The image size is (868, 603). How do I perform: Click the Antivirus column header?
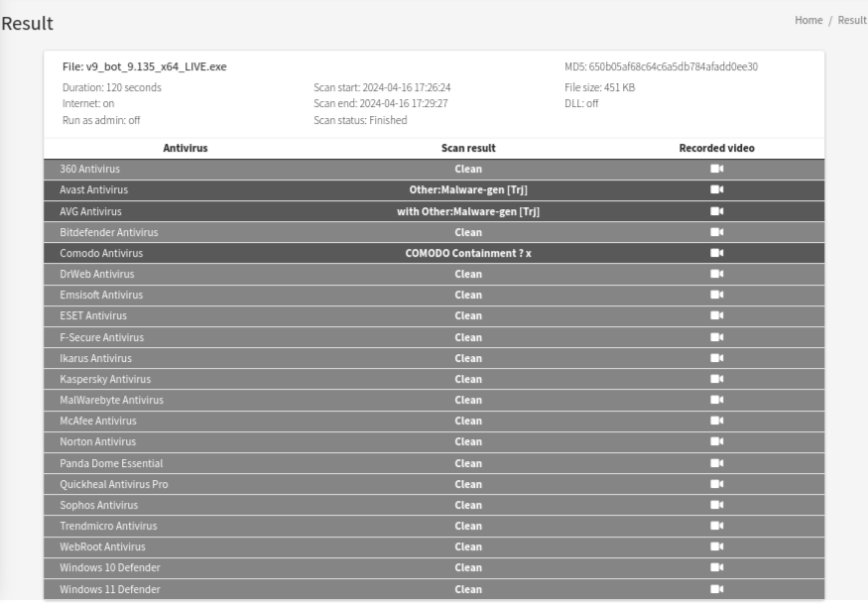(186, 148)
